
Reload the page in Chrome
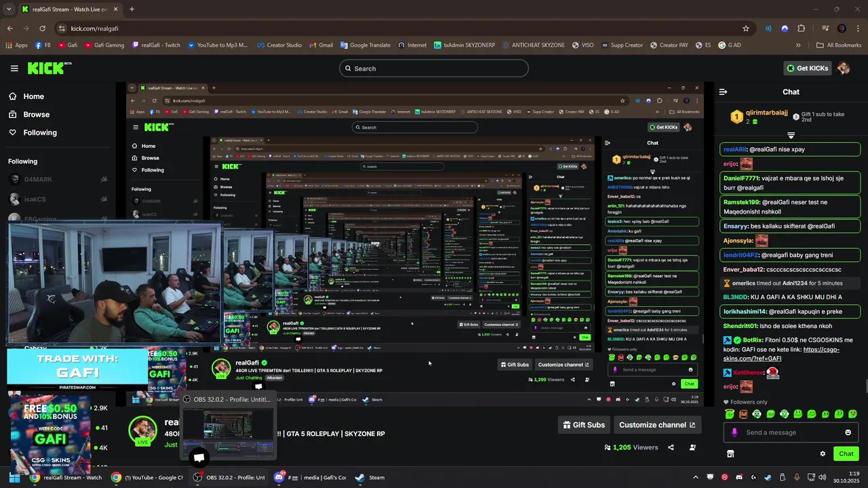(x=42, y=28)
